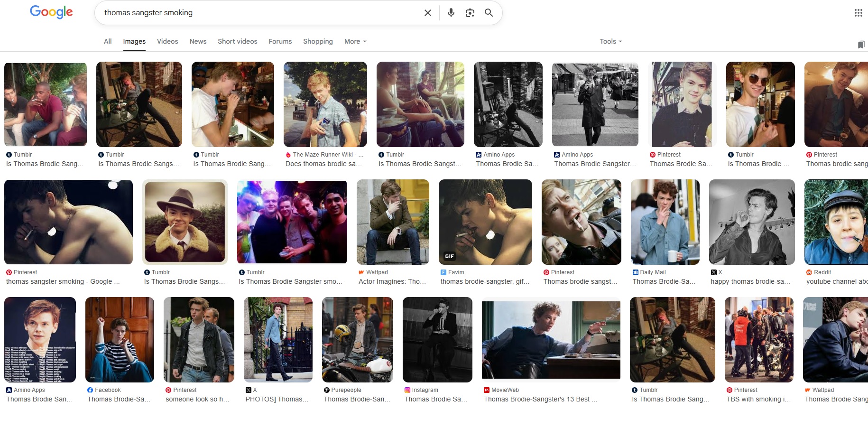
Task: Switch to the All tab
Action: click(x=108, y=41)
